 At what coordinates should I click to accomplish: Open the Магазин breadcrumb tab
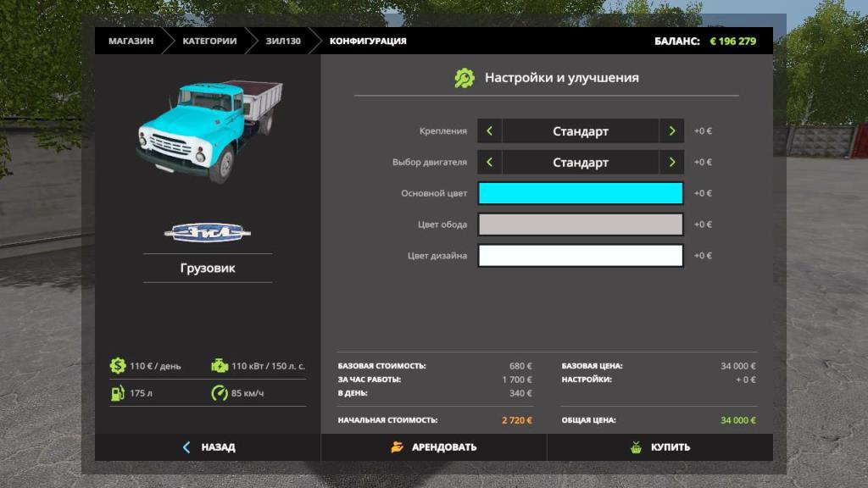(x=131, y=41)
